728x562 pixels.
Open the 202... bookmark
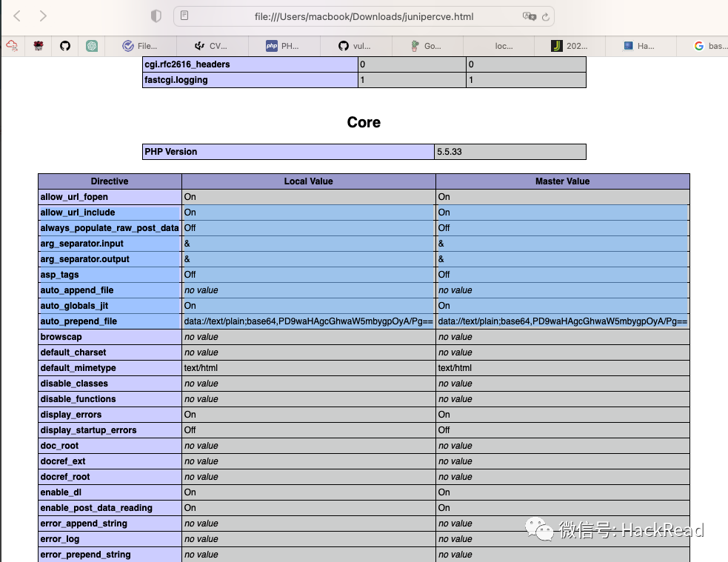click(570, 46)
